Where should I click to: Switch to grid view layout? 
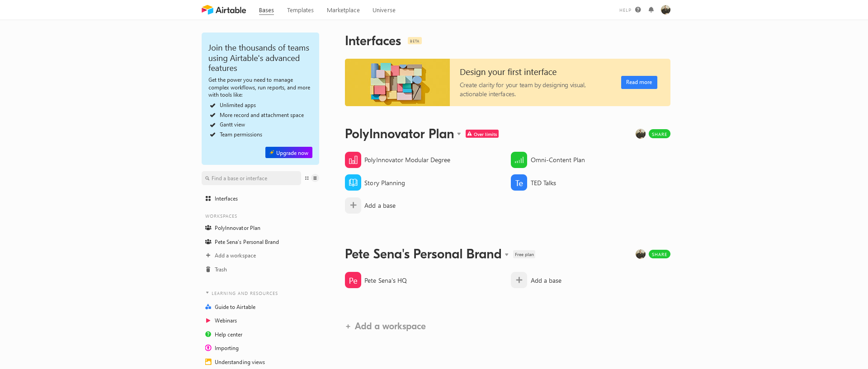coord(307,178)
